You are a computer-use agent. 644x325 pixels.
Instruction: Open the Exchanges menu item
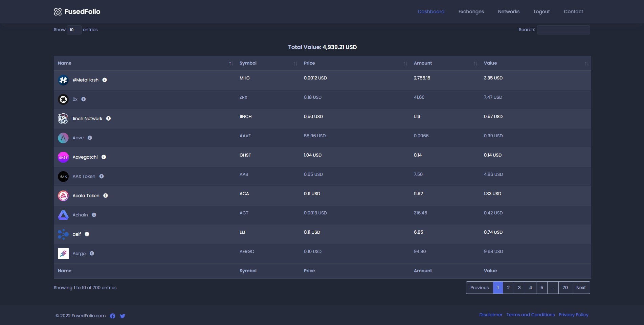471,11
